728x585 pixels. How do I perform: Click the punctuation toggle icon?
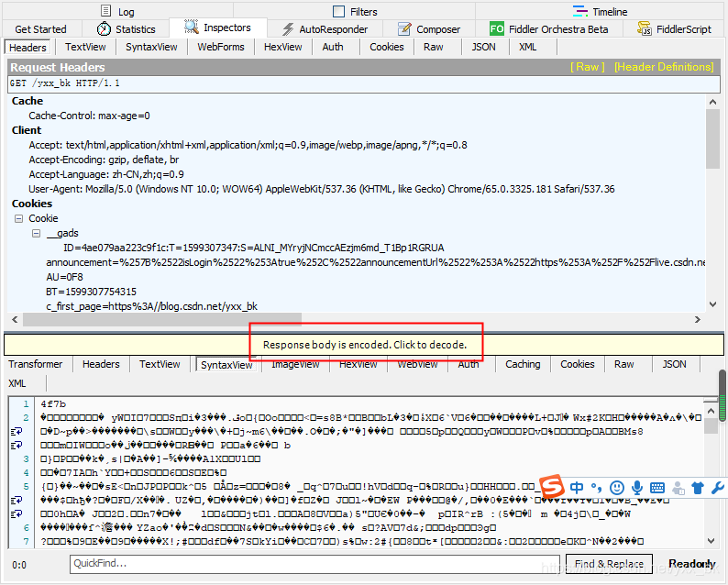pyautogui.click(x=596, y=488)
